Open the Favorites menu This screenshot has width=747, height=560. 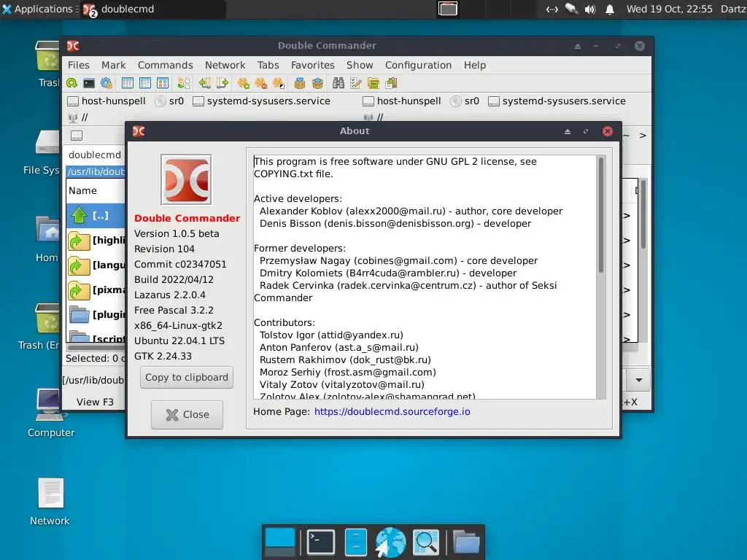(312, 65)
